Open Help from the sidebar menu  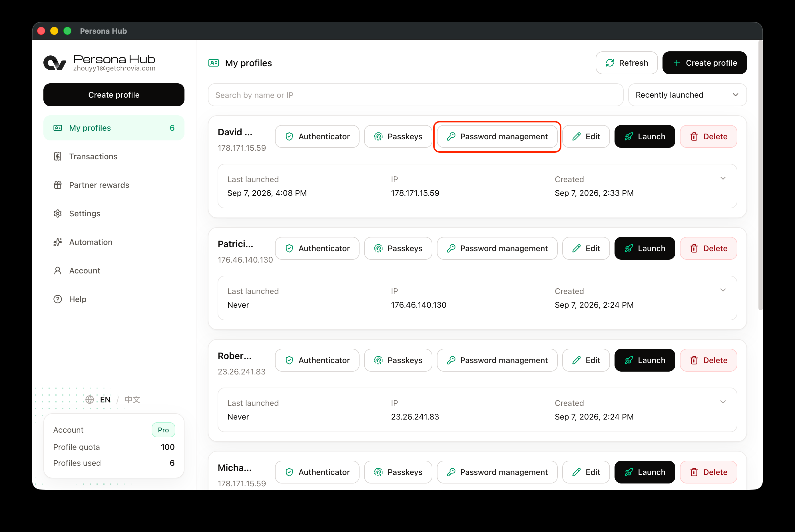coord(114,299)
